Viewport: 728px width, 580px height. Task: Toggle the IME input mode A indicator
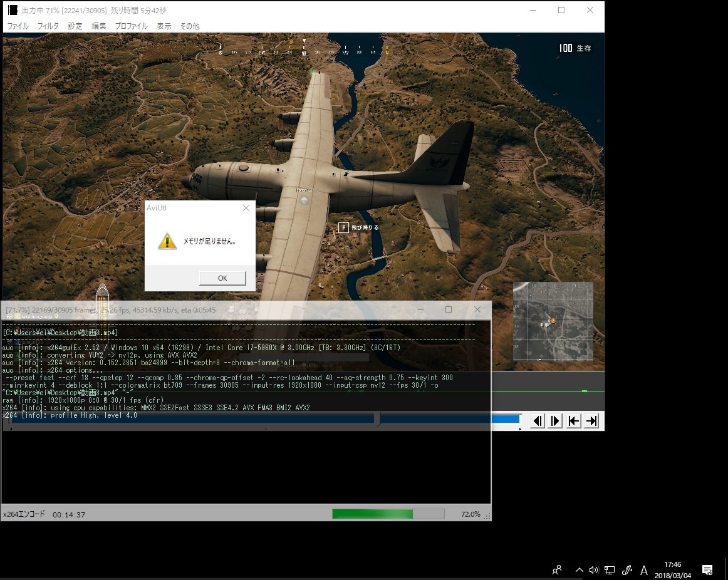tap(643, 570)
